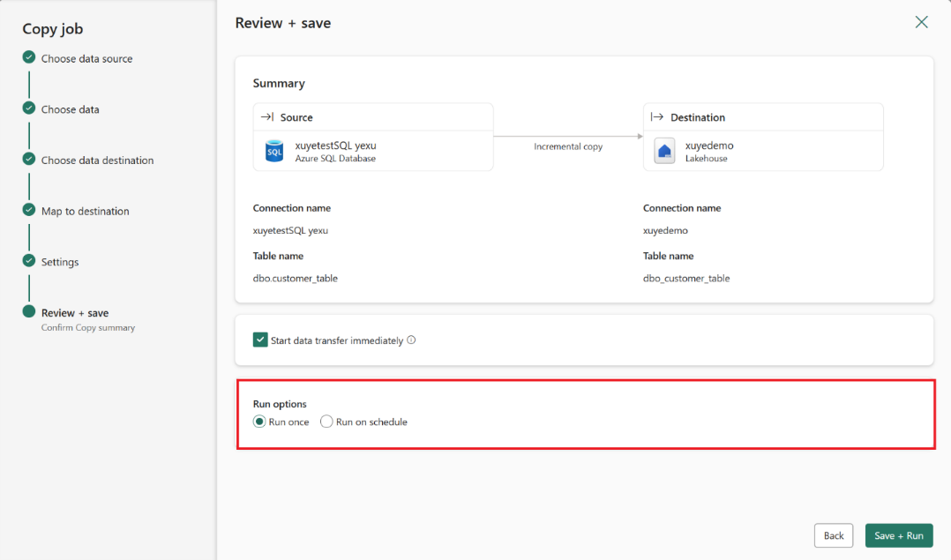Click the Choose data source checkmark icon
951x560 pixels.
[29, 58]
